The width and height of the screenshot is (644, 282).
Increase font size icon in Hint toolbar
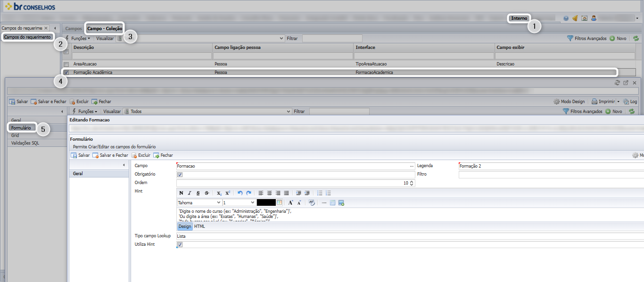click(x=291, y=202)
